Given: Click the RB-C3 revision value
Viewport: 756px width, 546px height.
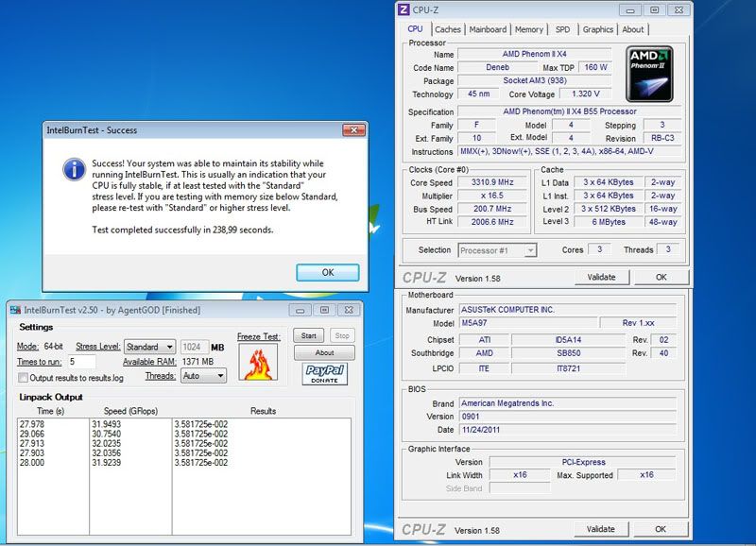Looking at the screenshot, I should tap(662, 138).
